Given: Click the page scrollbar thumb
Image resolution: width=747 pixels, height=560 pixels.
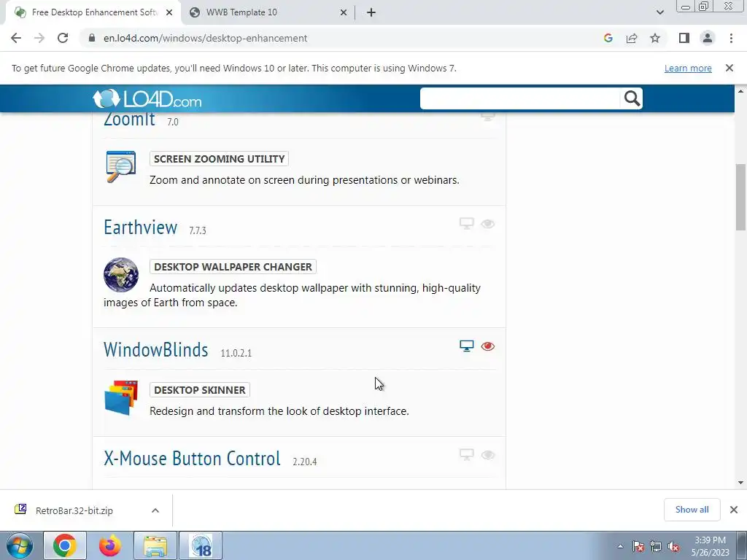Looking at the screenshot, I should point(741,197).
